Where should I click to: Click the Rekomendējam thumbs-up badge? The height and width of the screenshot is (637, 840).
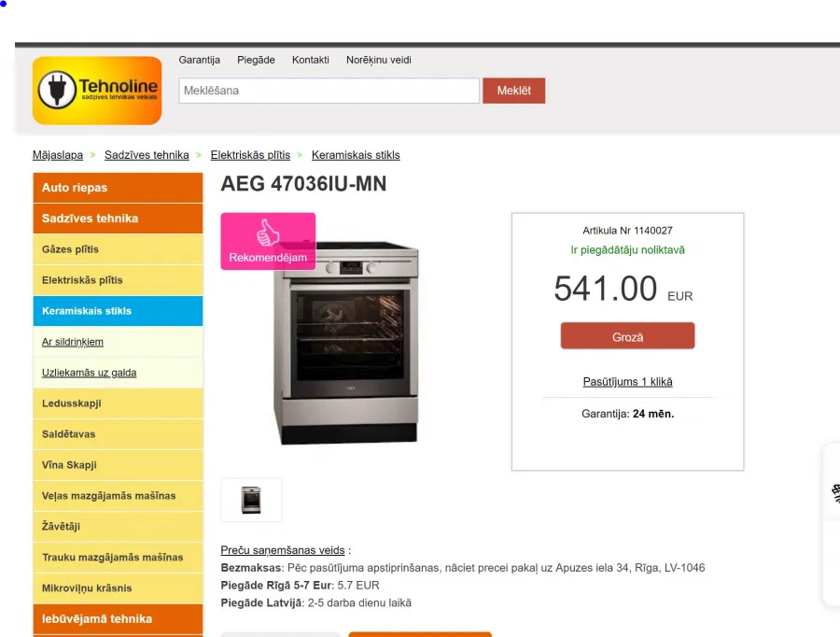(x=268, y=241)
